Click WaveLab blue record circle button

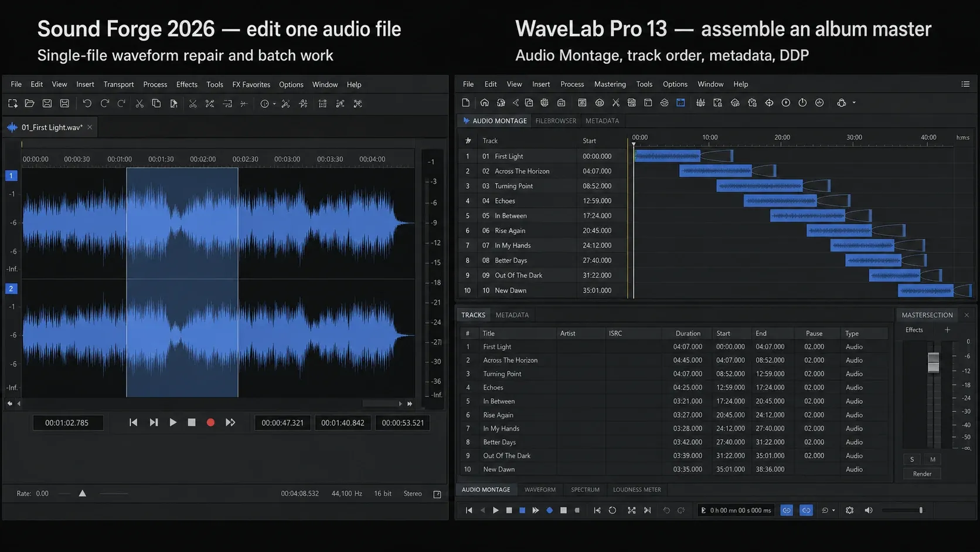pos(550,510)
